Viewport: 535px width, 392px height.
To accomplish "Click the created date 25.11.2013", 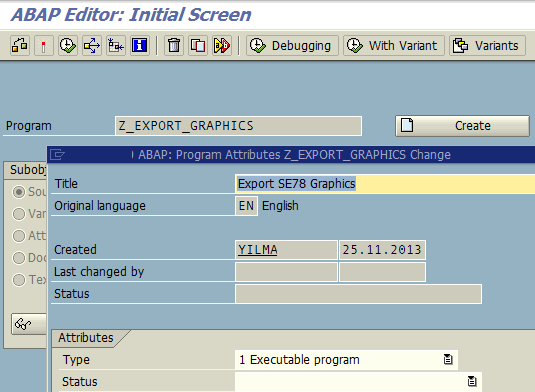I will click(x=382, y=250).
